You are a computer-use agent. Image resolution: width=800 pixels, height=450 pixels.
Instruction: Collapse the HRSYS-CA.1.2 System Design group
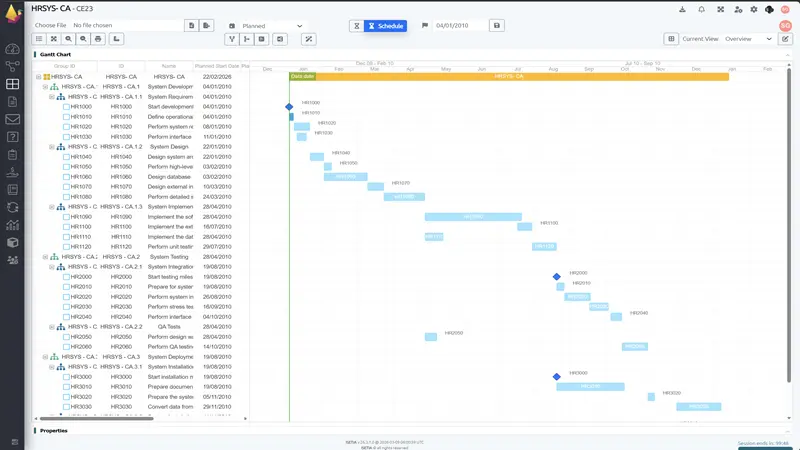[x=53, y=147]
